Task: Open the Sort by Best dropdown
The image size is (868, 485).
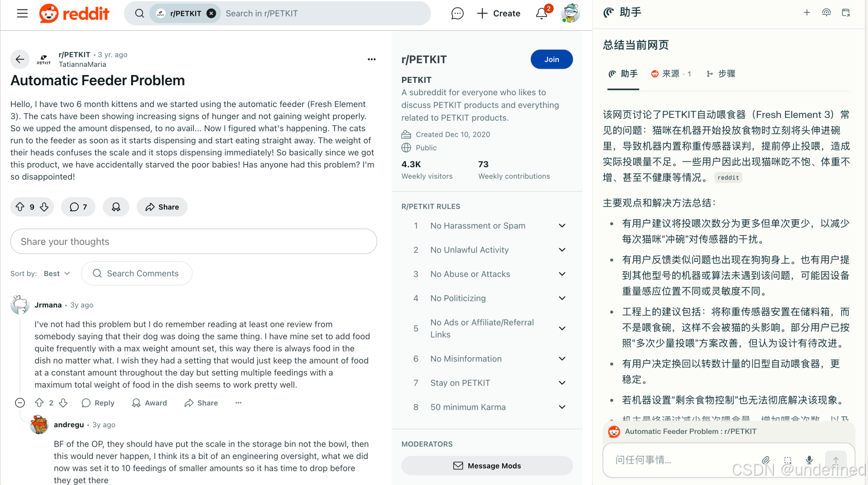Action: [57, 273]
